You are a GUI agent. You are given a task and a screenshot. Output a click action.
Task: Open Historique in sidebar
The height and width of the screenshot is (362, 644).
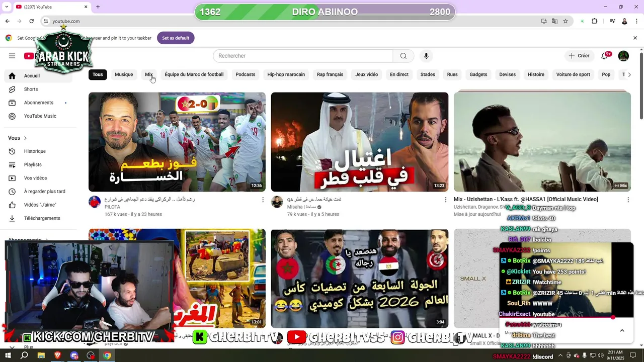[38, 151]
